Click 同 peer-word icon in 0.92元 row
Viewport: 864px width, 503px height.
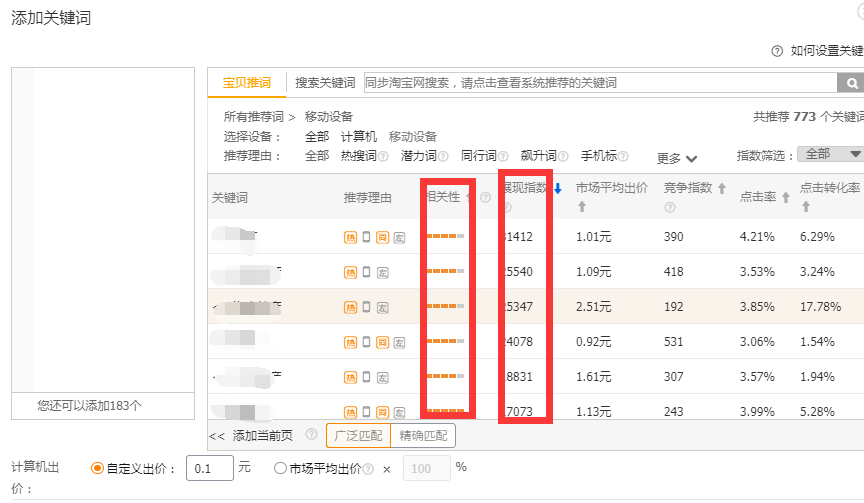(x=382, y=342)
